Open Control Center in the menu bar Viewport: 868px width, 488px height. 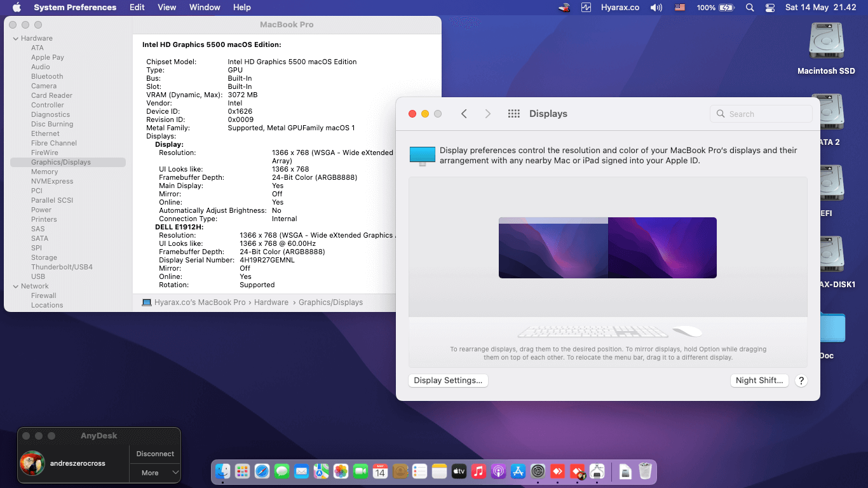pos(770,8)
